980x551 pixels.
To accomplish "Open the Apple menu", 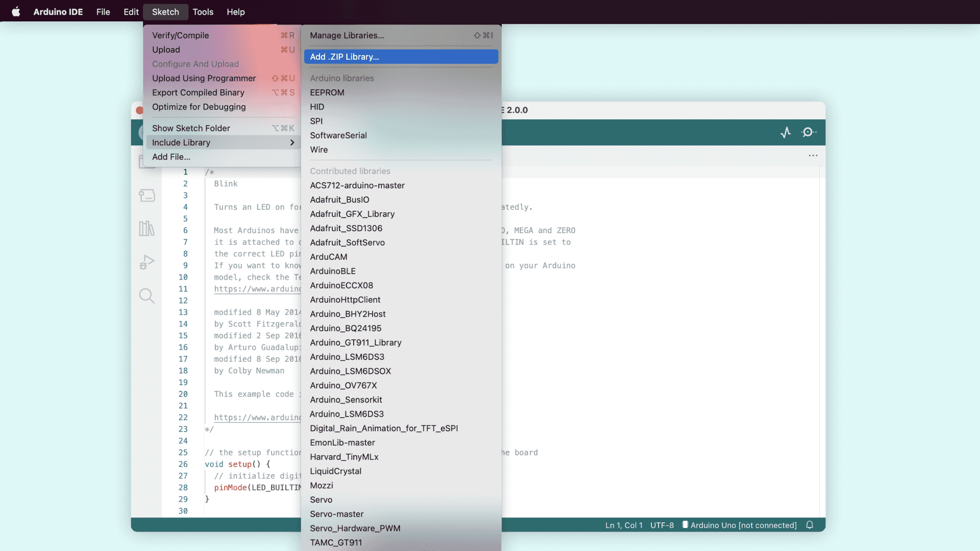I will [x=16, y=12].
